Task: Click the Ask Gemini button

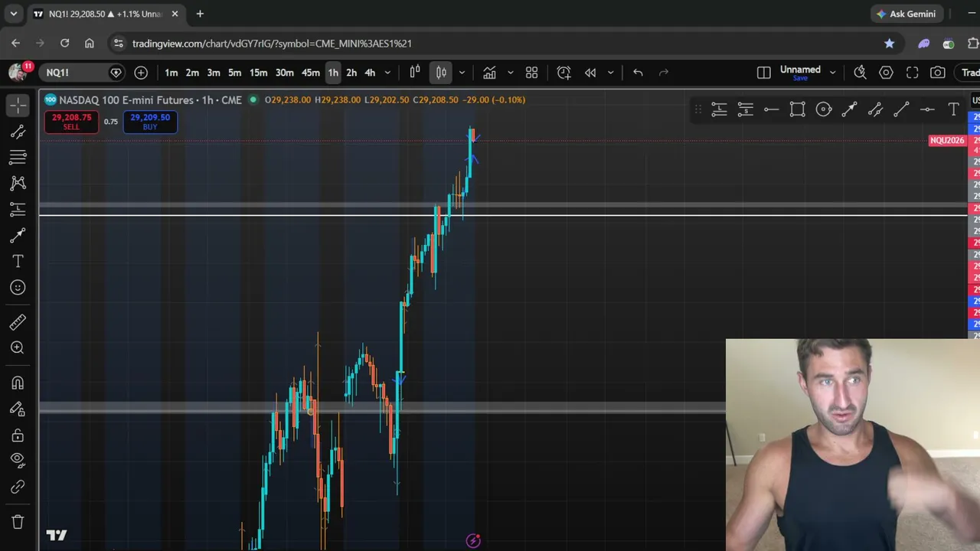Action: point(906,14)
